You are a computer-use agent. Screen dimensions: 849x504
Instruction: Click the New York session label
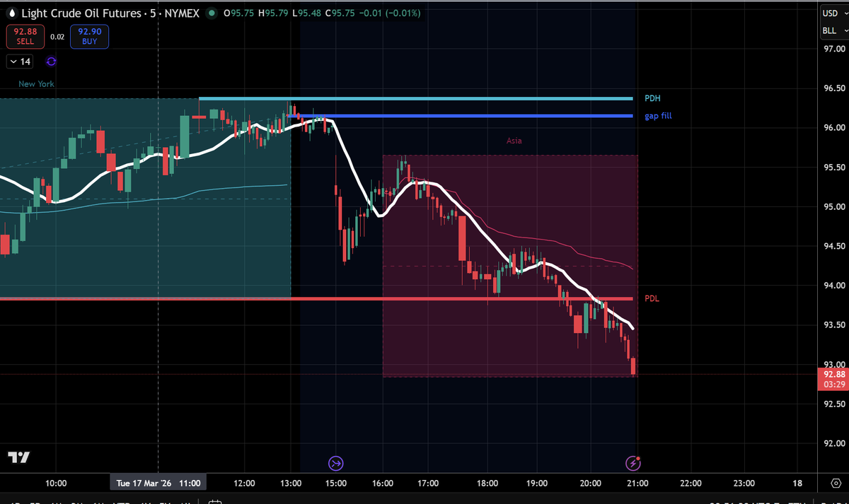coord(36,83)
